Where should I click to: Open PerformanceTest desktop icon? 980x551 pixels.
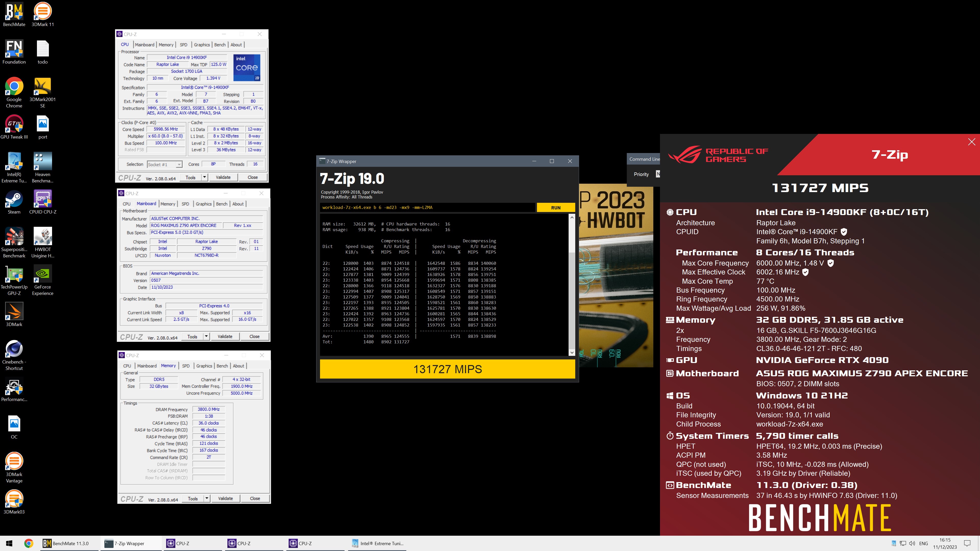click(14, 389)
